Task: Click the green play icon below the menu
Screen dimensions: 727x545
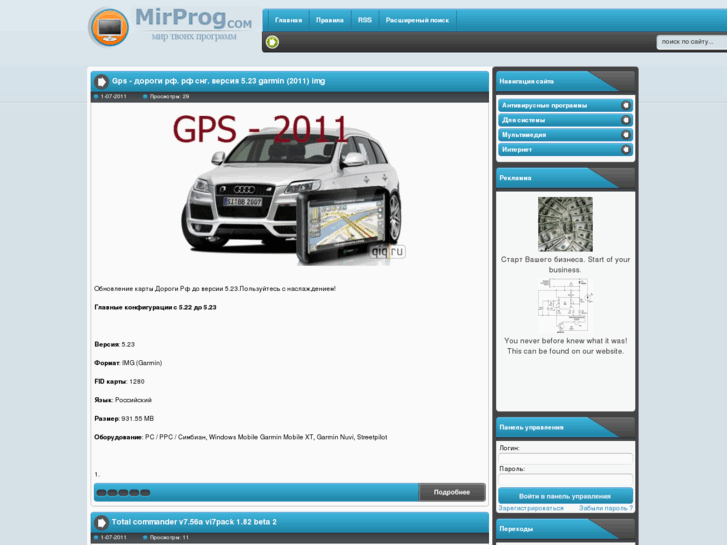Action: (x=272, y=42)
